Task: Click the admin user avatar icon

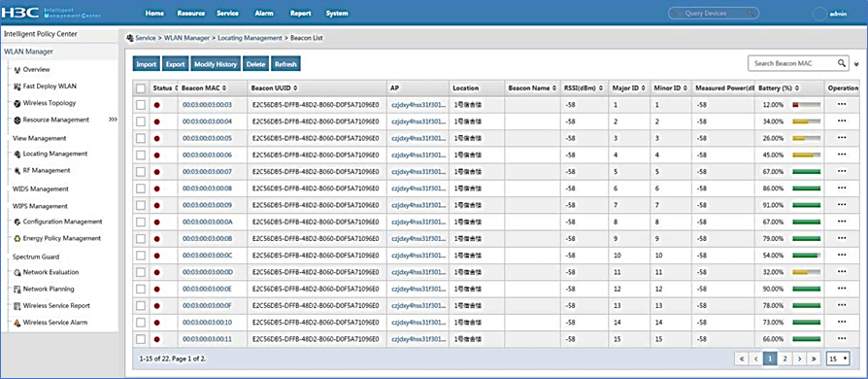Action: pos(819,14)
